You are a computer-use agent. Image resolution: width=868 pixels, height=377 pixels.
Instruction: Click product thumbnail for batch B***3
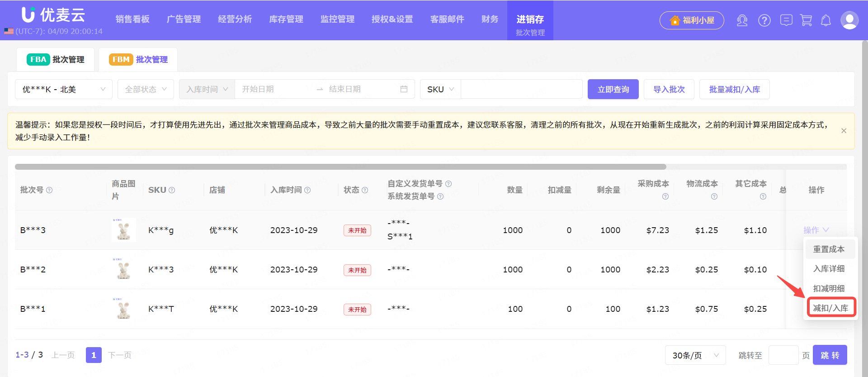123,230
